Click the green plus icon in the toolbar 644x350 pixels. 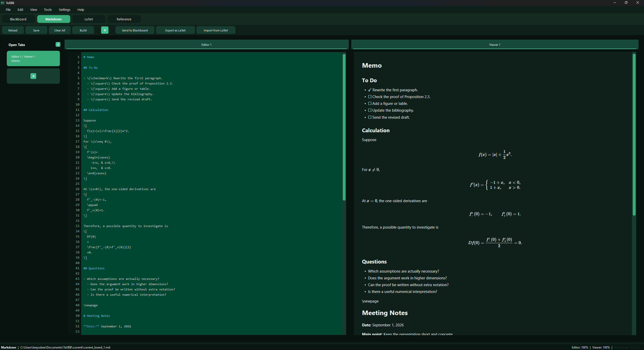(x=105, y=30)
